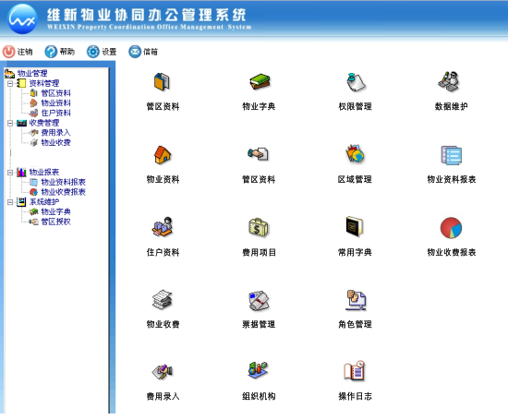Open 物业收费 paper stack icon in grid
Screen dimensions: 508x420
(x=163, y=299)
